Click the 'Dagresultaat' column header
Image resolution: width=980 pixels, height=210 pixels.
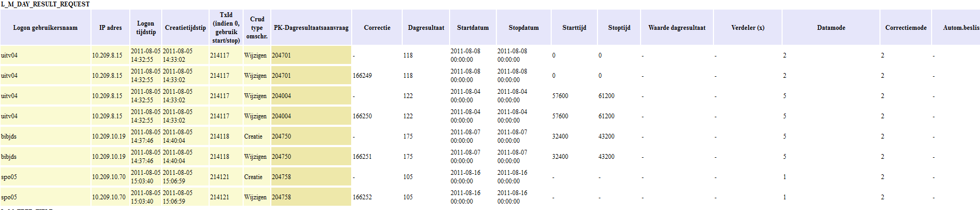click(426, 28)
